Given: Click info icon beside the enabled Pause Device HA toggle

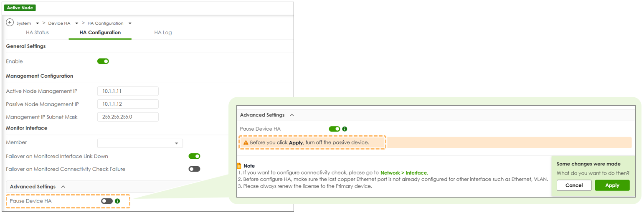Looking at the screenshot, I should coord(345,129).
